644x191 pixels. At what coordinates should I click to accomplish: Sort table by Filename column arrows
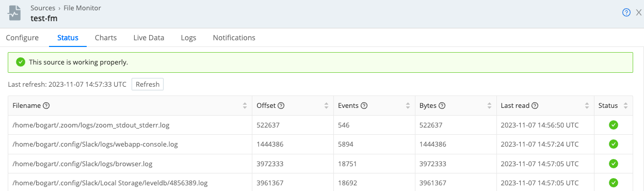(245, 106)
